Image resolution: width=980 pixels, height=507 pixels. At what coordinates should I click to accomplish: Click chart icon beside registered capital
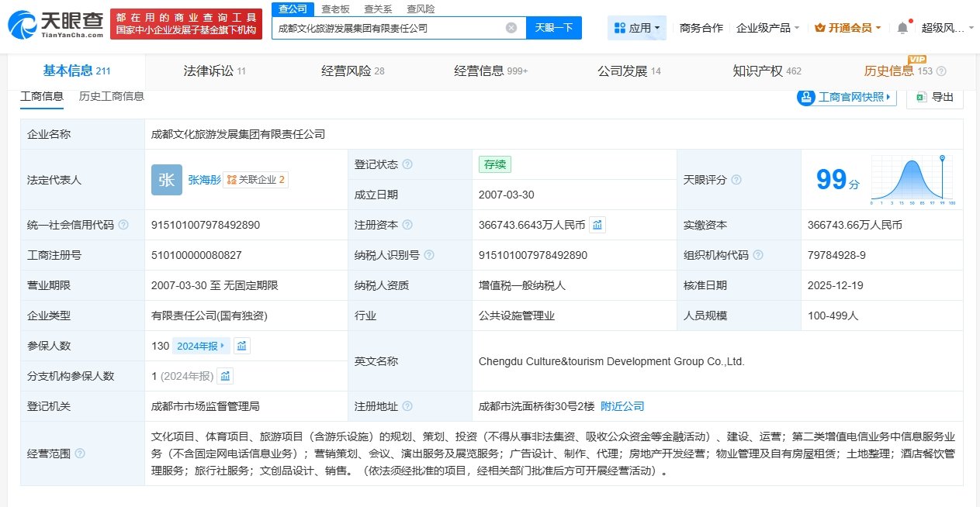(x=597, y=225)
